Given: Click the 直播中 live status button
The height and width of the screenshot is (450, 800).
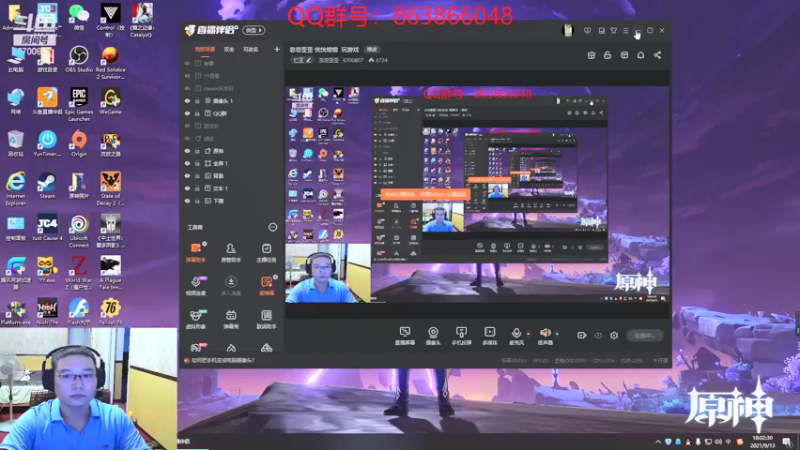Looking at the screenshot, I should click(644, 335).
